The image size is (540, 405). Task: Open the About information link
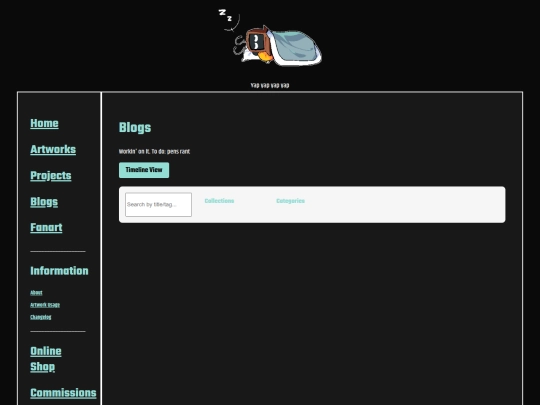click(x=36, y=293)
